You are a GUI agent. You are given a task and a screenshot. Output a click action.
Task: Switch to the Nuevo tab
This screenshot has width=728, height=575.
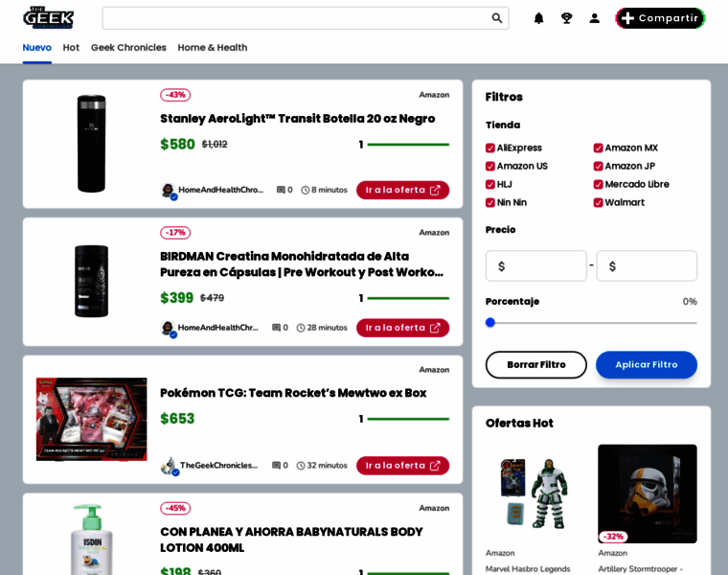click(x=37, y=47)
